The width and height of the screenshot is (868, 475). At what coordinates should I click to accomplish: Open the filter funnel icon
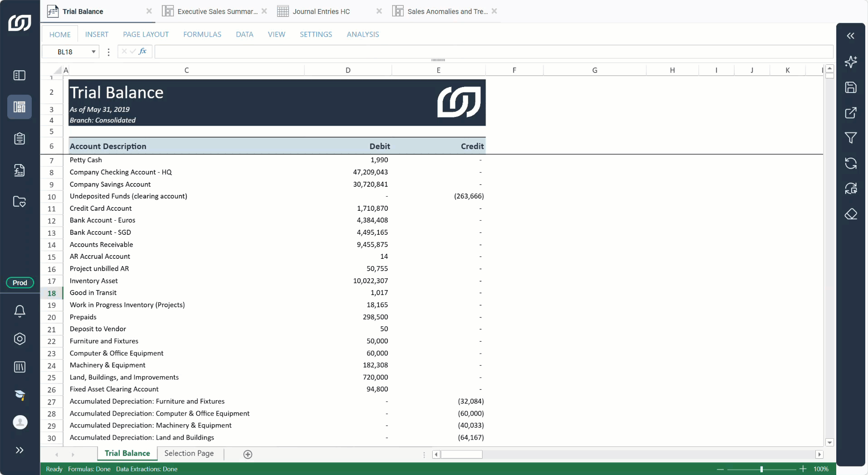[851, 138]
